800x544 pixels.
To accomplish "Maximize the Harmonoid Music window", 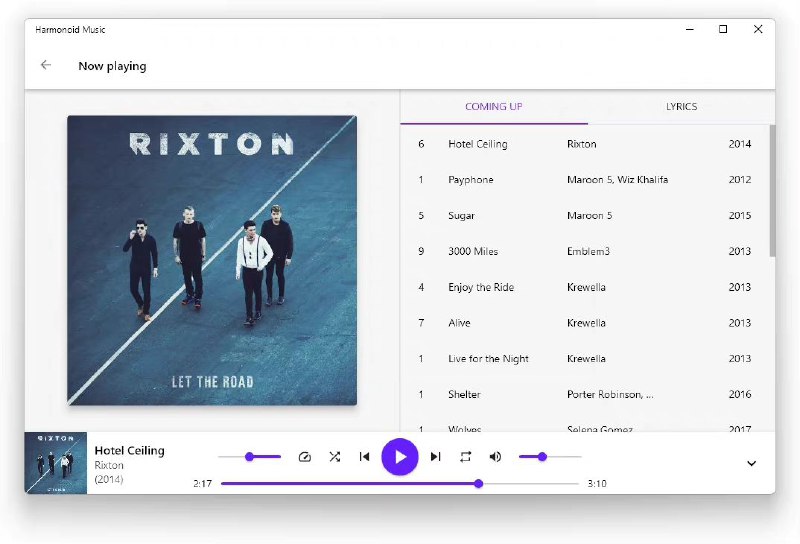I will coord(723,29).
